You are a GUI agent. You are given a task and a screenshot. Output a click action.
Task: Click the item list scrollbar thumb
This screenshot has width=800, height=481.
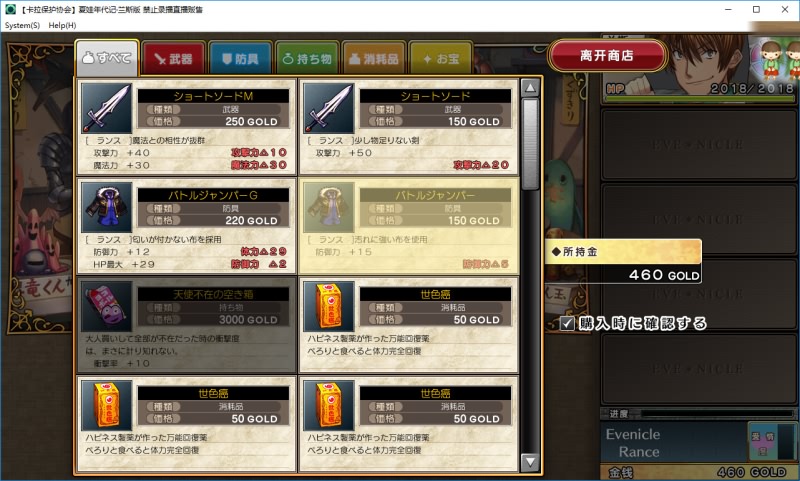530,144
